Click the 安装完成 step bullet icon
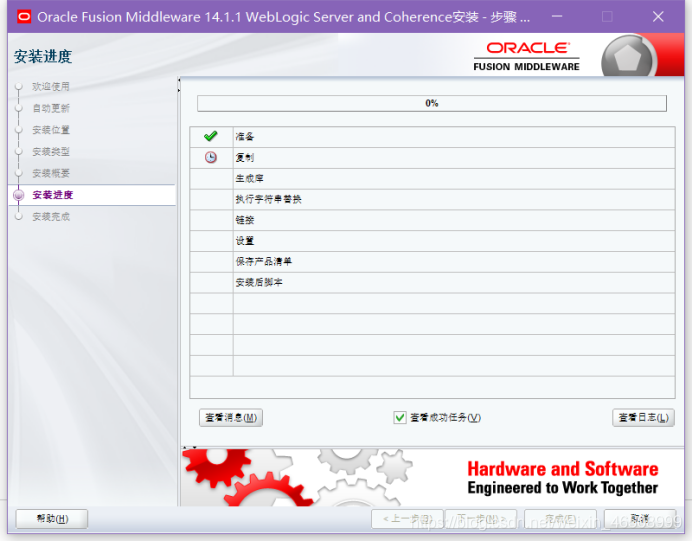The width and height of the screenshot is (692, 541). (x=19, y=217)
